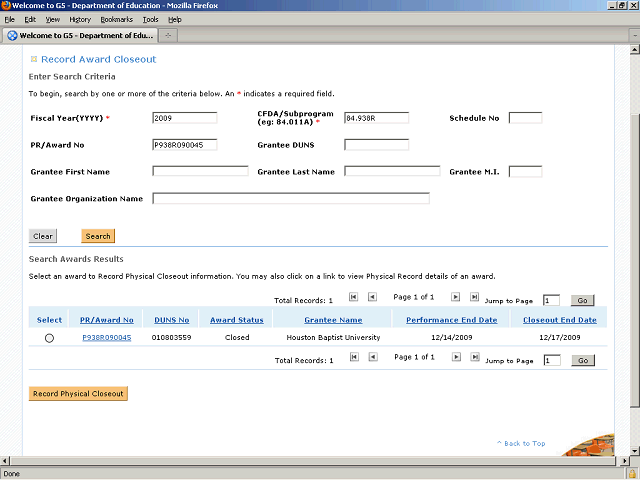640x480 pixels.
Task: Click the Back to Top link
Action: [x=521, y=443]
